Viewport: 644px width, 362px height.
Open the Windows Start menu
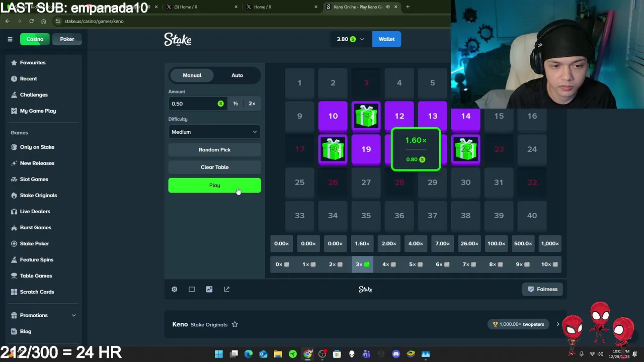click(219, 354)
